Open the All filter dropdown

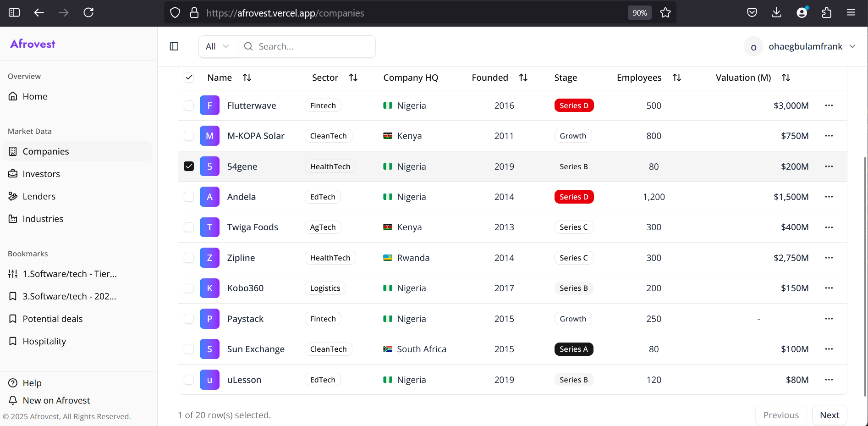coord(216,46)
